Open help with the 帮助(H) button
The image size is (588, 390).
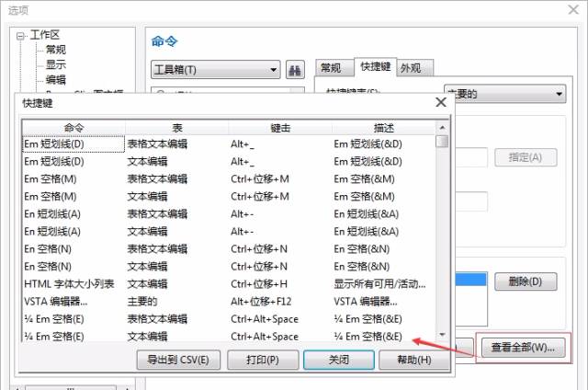tap(413, 360)
